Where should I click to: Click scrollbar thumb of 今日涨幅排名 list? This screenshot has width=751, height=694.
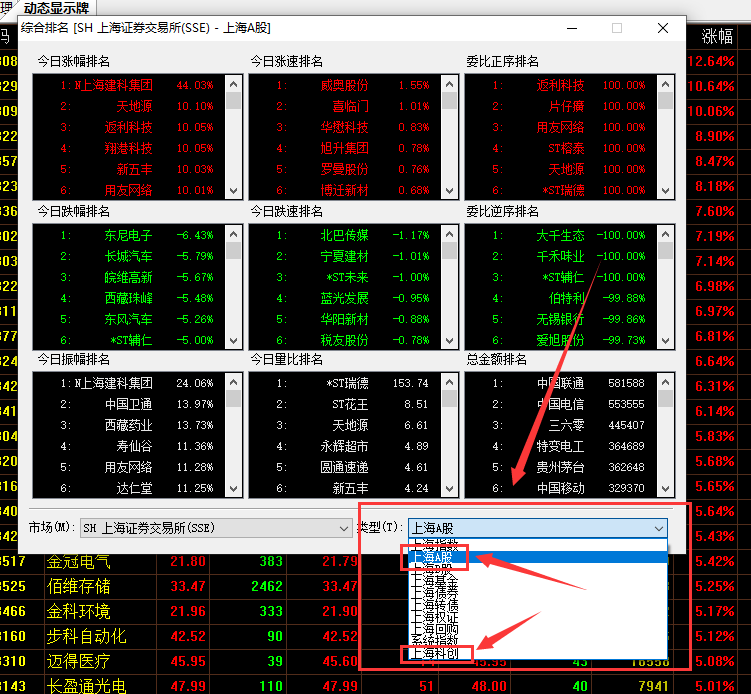point(233,101)
